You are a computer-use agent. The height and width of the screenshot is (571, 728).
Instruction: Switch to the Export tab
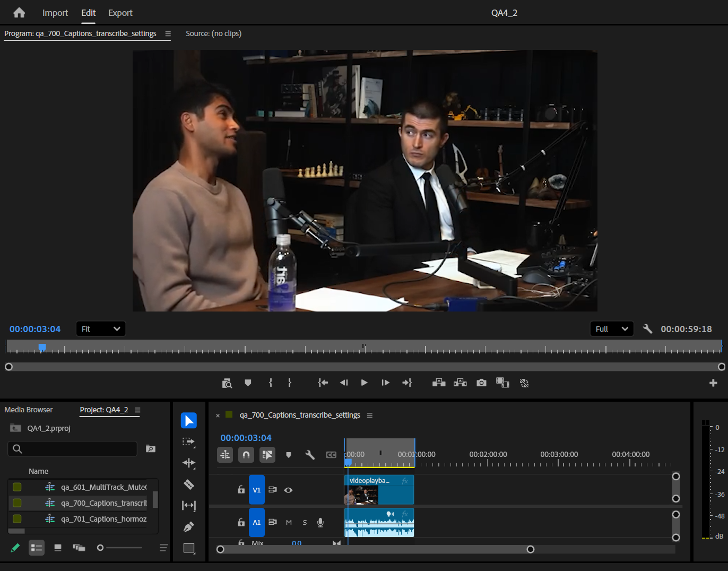coord(120,13)
